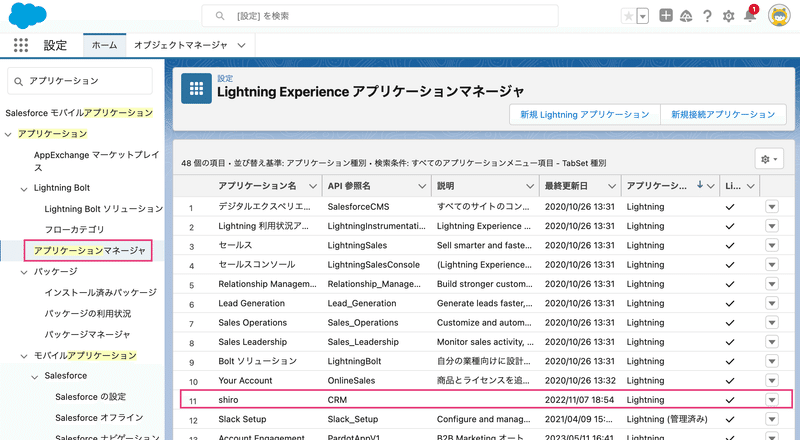Screen dimensions: 800x440
Task: Sort by アプリケーション名 column header
Action: point(257,186)
